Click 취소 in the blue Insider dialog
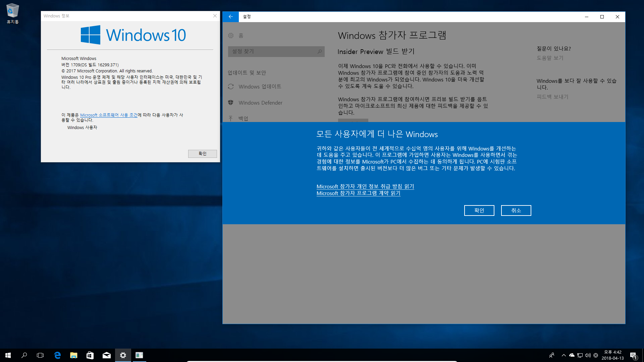The image size is (644, 362). (x=516, y=210)
